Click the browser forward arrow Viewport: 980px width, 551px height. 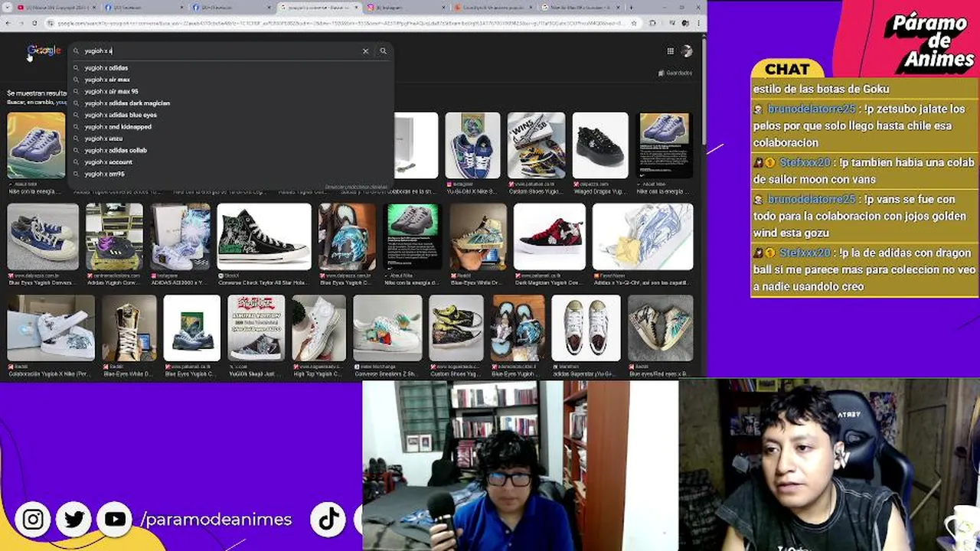pyautogui.click(x=21, y=24)
